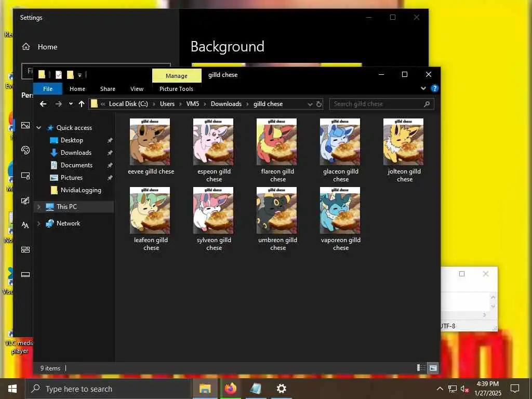
Task: Focus the Search gilld chese field
Action: 381,104
